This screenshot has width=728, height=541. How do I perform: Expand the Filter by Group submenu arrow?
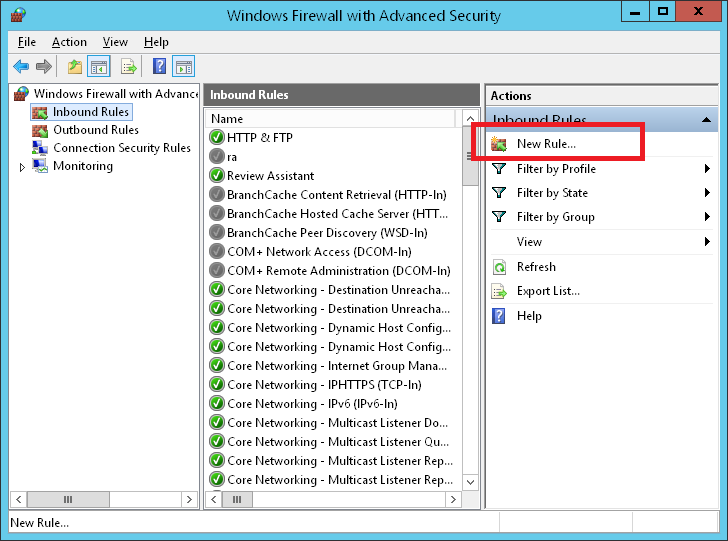(x=707, y=217)
